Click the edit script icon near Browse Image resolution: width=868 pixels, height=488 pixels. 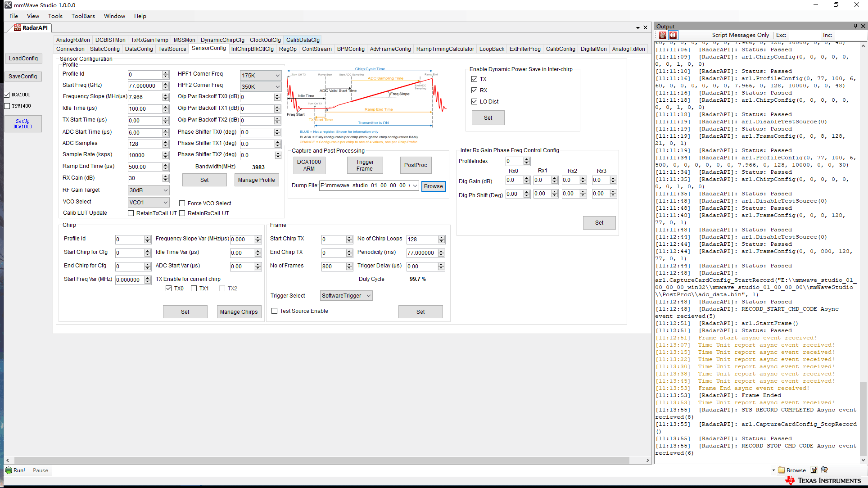[x=814, y=470]
